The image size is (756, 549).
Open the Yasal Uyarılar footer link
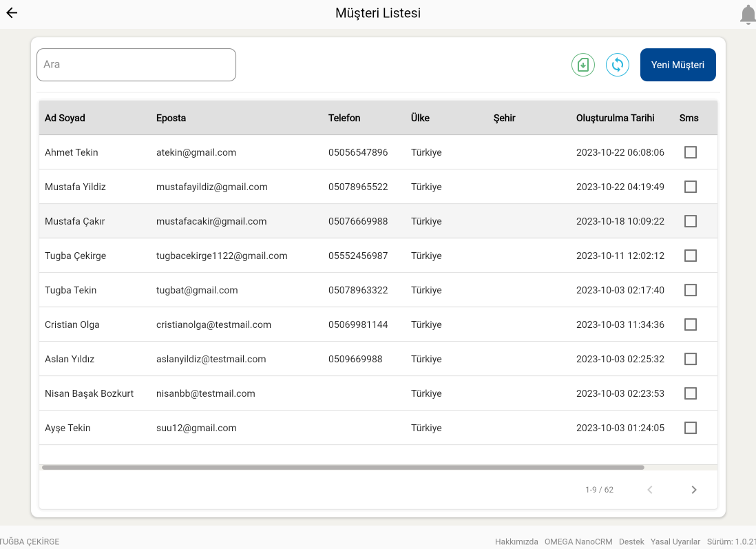(675, 541)
